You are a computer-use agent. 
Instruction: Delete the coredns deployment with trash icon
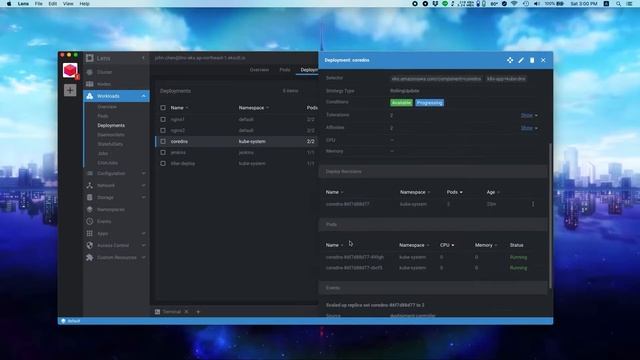[x=532, y=60]
